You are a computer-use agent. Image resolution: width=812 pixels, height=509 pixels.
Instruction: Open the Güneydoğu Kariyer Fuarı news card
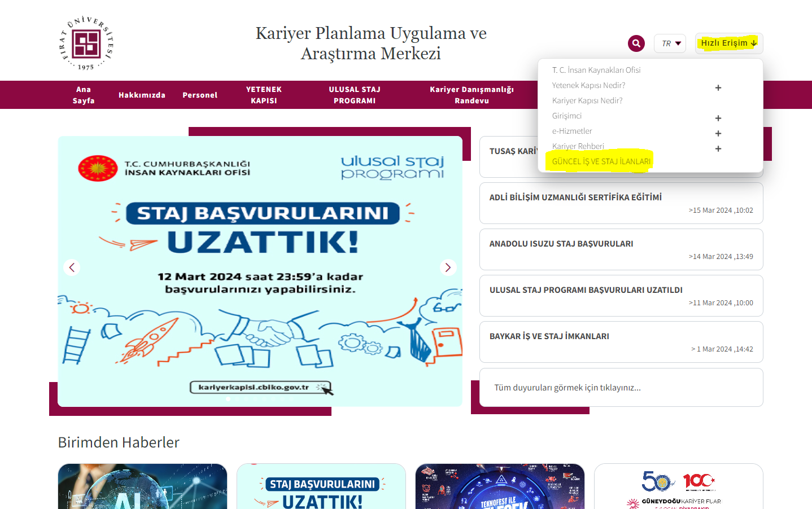point(679,486)
